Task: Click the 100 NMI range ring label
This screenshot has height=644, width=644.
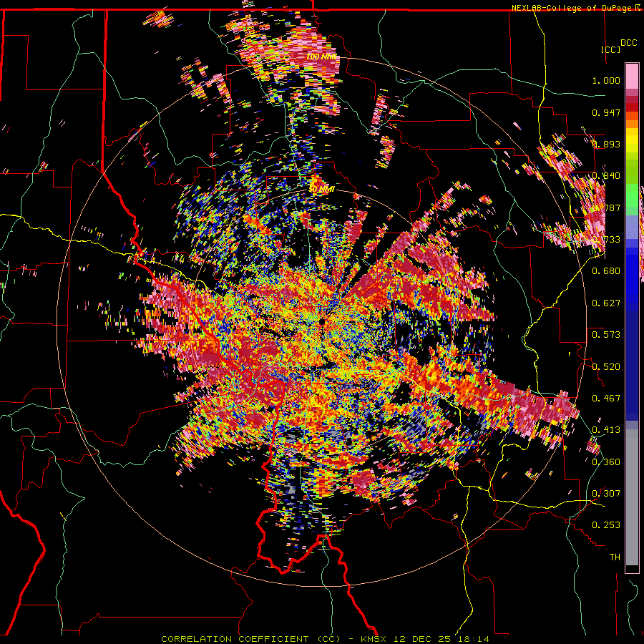Action: (x=321, y=57)
